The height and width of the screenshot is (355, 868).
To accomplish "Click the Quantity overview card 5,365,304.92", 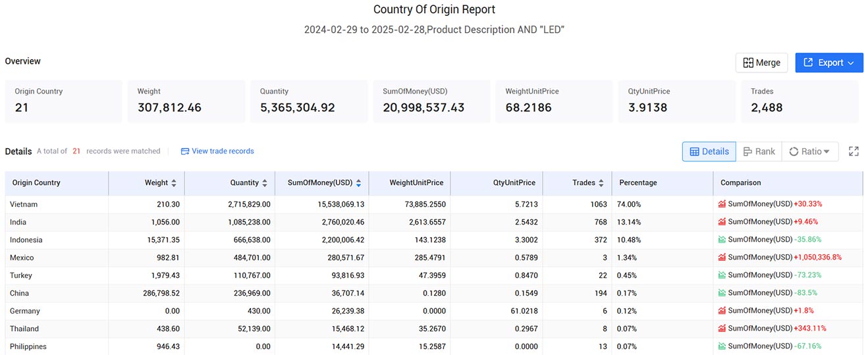I will point(309,101).
